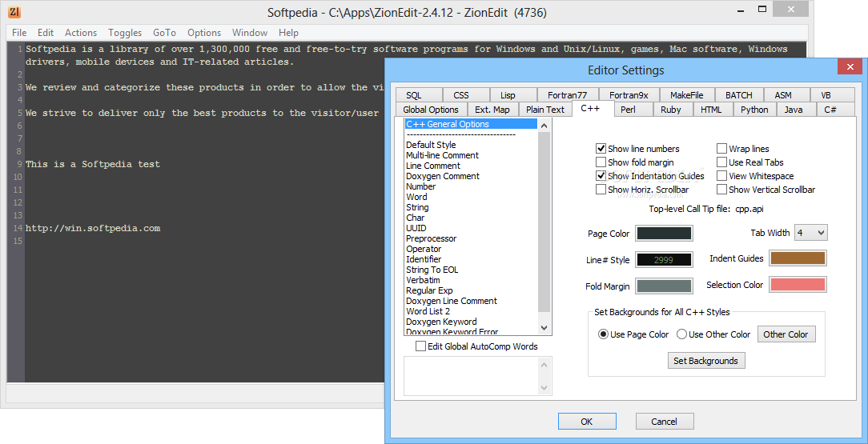Image resolution: width=868 pixels, height=444 pixels.
Task: Click the Cancel button
Action: pyautogui.click(x=665, y=422)
